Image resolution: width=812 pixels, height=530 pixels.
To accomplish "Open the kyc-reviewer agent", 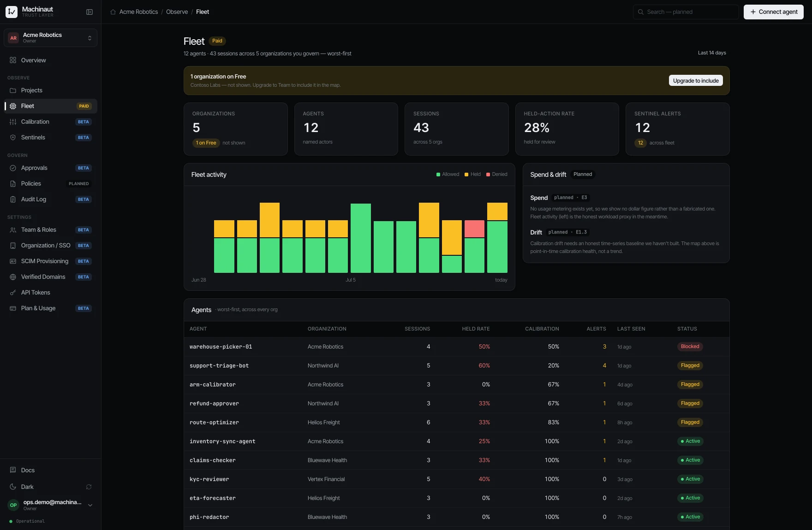I will pyautogui.click(x=457, y=479).
